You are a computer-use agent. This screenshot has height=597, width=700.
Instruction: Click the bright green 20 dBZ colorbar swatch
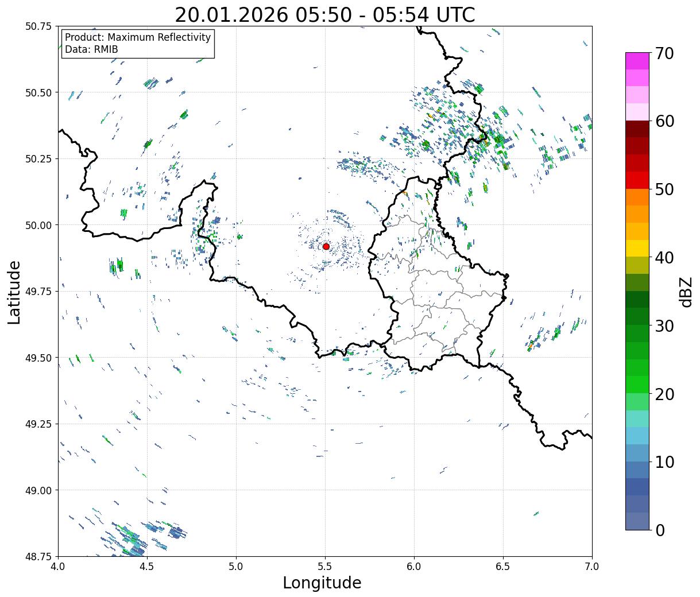pyautogui.click(x=637, y=385)
